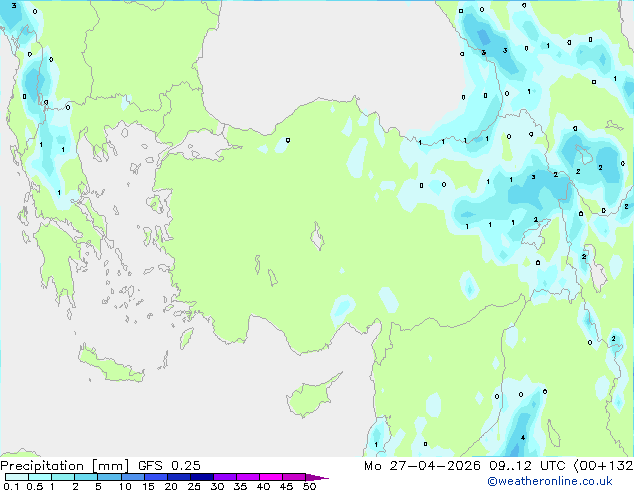Select the 1–2 mm legend color swatch
The image size is (634, 490).
(63, 477)
